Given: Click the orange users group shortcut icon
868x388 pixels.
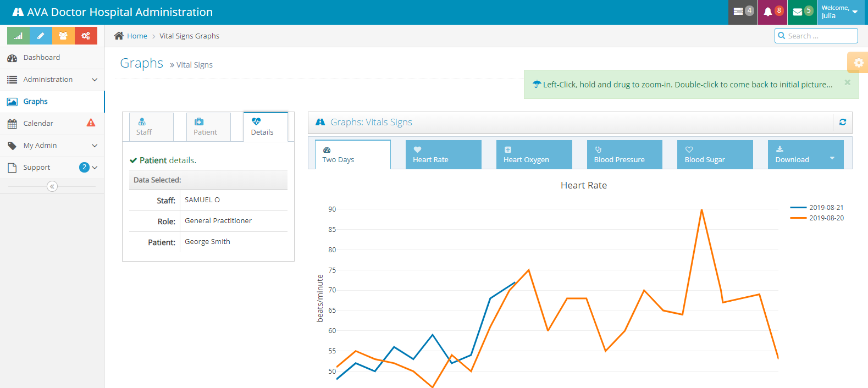Looking at the screenshot, I should [x=63, y=36].
